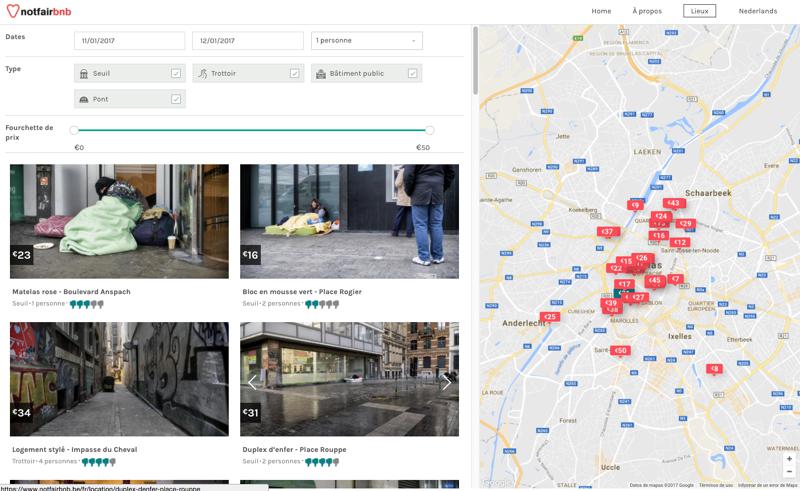Select the €37 map price marker
Screen dimensions: 800x491
607,231
